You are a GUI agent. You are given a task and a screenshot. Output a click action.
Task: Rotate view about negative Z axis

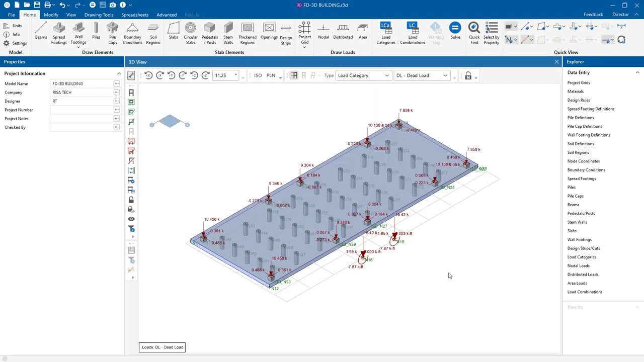(205, 75)
